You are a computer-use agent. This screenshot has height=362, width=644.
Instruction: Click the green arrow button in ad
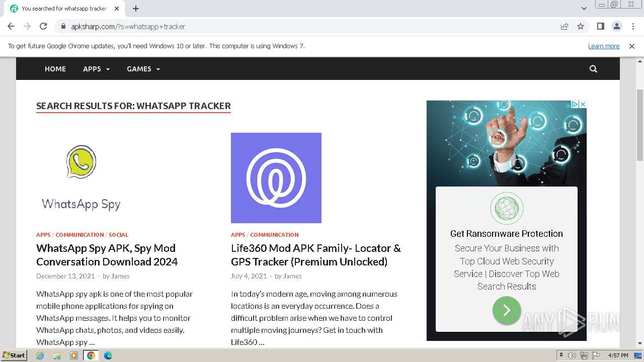(x=507, y=310)
